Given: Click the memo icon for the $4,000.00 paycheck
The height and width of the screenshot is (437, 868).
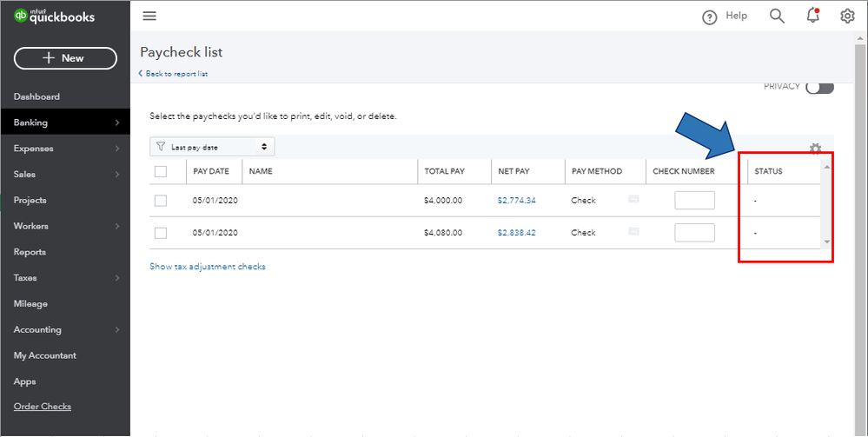Looking at the screenshot, I should point(633,199).
